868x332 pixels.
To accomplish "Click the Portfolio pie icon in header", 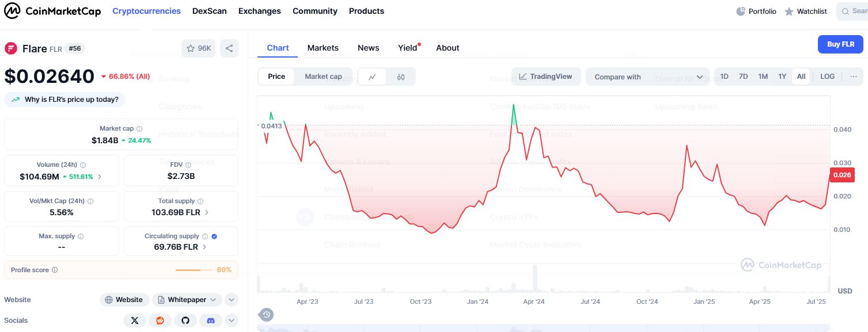I will click(x=741, y=12).
